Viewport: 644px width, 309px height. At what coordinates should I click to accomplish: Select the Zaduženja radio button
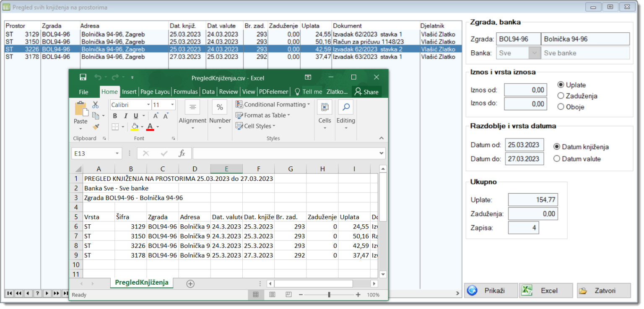561,96
